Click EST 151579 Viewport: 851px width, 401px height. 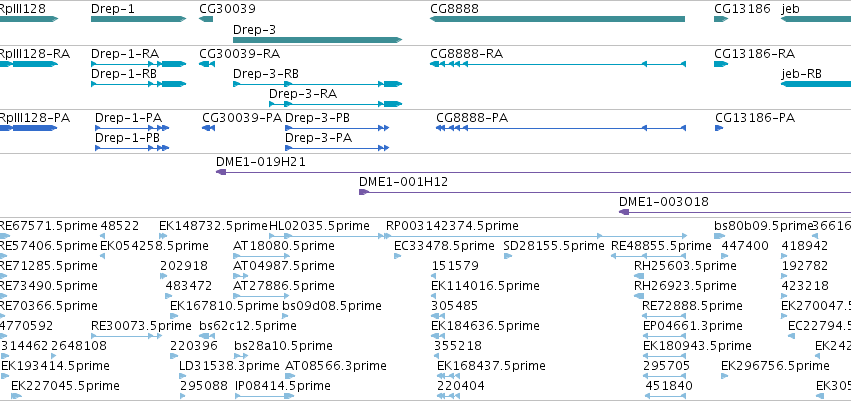tap(455, 266)
